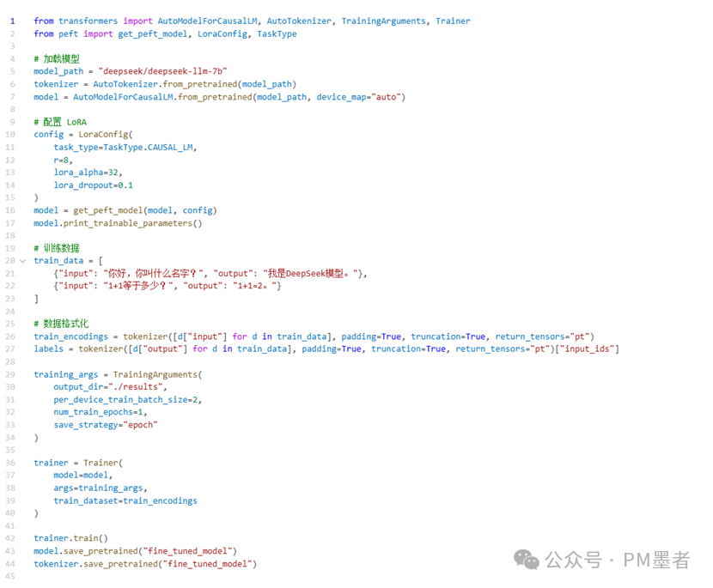Click 'per_device_train_batch_size=2' line
The width and height of the screenshot is (713, 588).
tap(127, 399)
